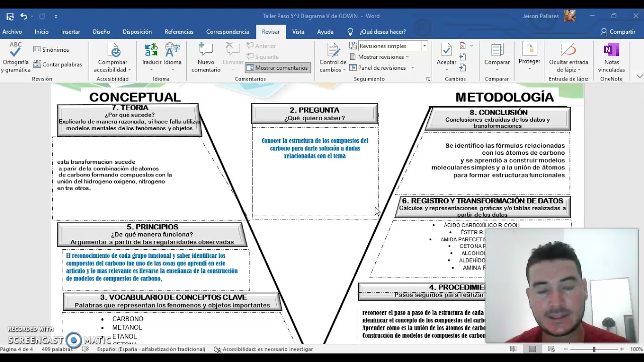Viewport: 644px width, 362px height.
Task: Open the Archivo menu
Action: [12, 32]
